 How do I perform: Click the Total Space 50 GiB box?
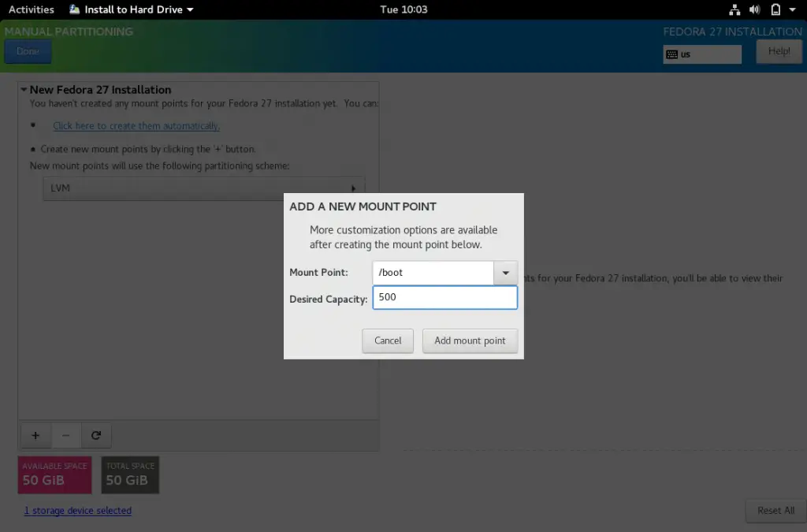coord(130,475)
